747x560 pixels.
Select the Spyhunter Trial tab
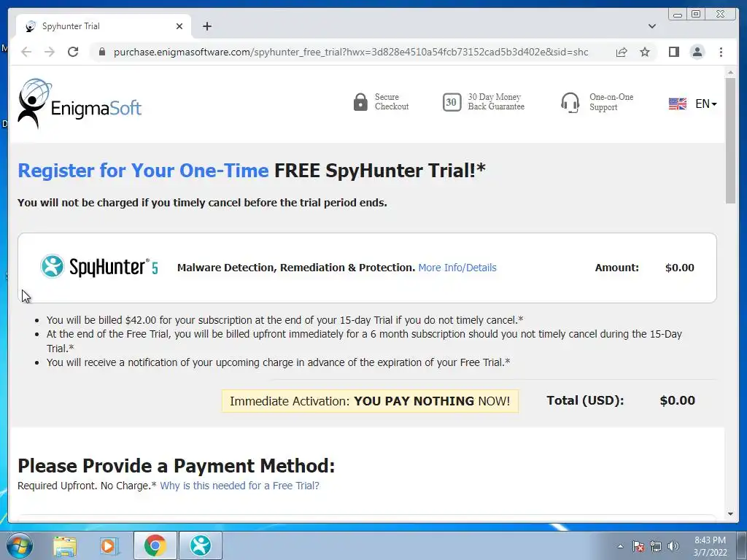pyautogui.click(x=104, y=26)
